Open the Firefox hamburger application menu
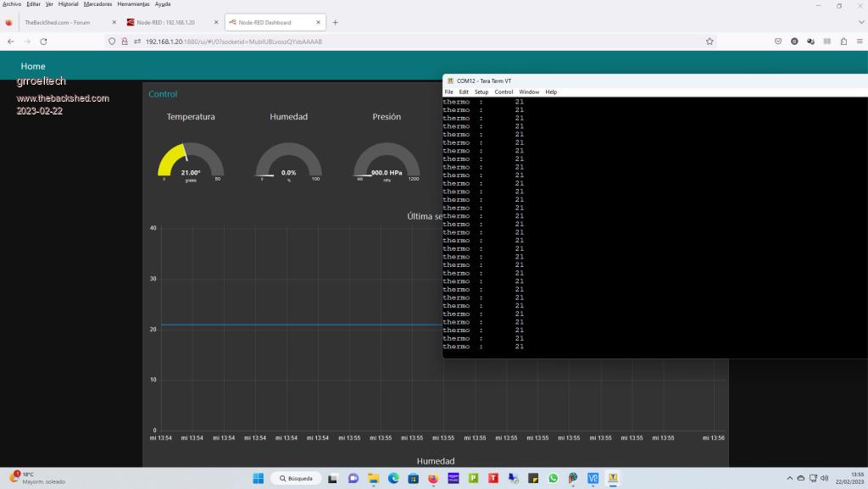 coord(860,41)
